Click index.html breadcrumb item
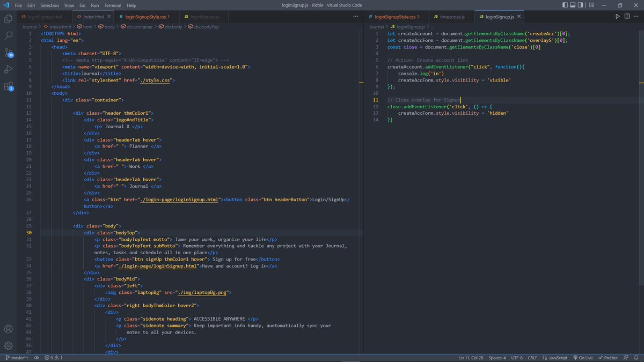Image resolution: width=644 pixels, height=362 pixels. tap(57, 26)
